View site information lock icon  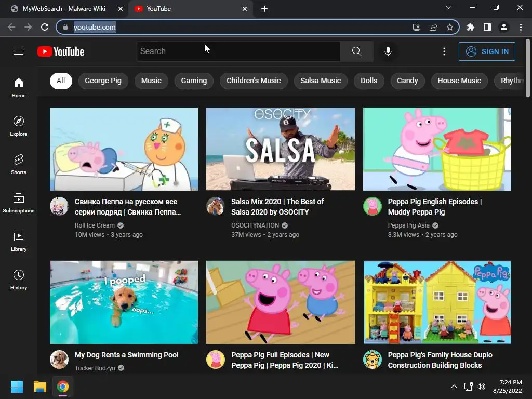[x=65, y=27]
